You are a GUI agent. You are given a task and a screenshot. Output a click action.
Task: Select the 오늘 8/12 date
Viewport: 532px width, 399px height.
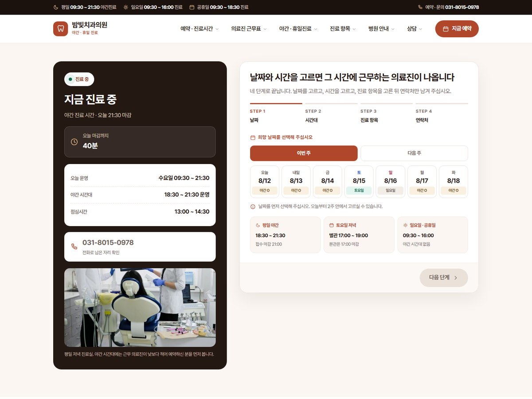(265, 182)
